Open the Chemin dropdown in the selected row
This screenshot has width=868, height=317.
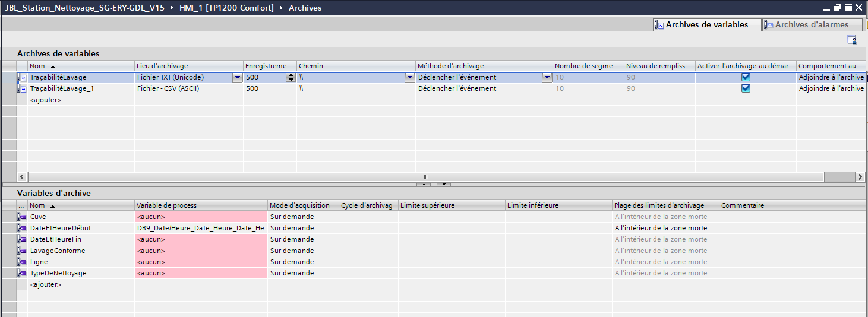click(409, 77)
